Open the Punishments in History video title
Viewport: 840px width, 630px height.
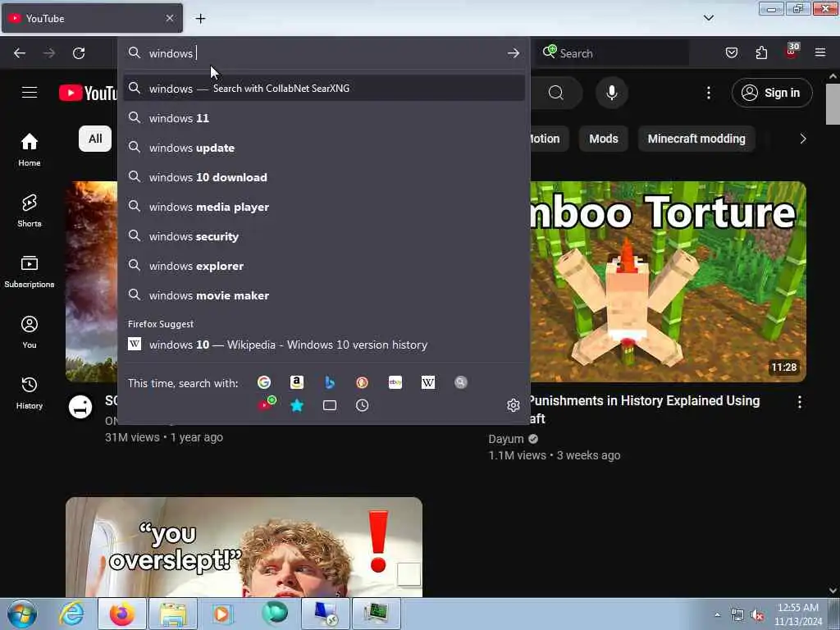click(x=644, y=409)
